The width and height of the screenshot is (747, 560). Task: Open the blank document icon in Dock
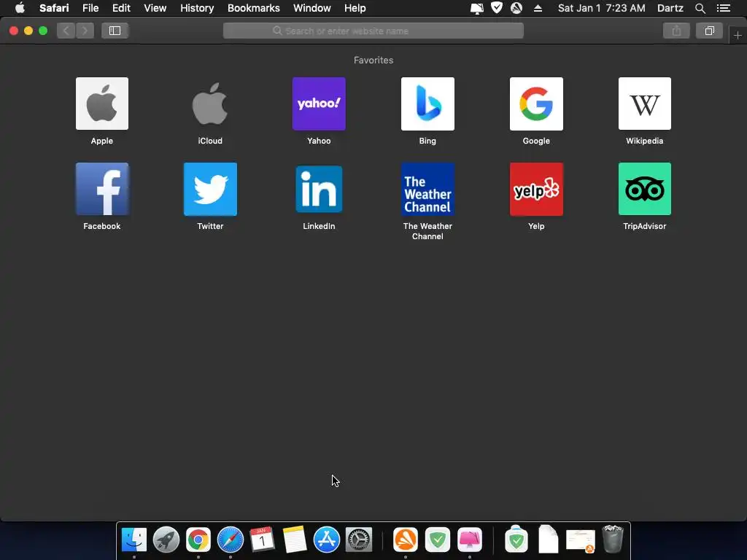(x=549, y=540)
